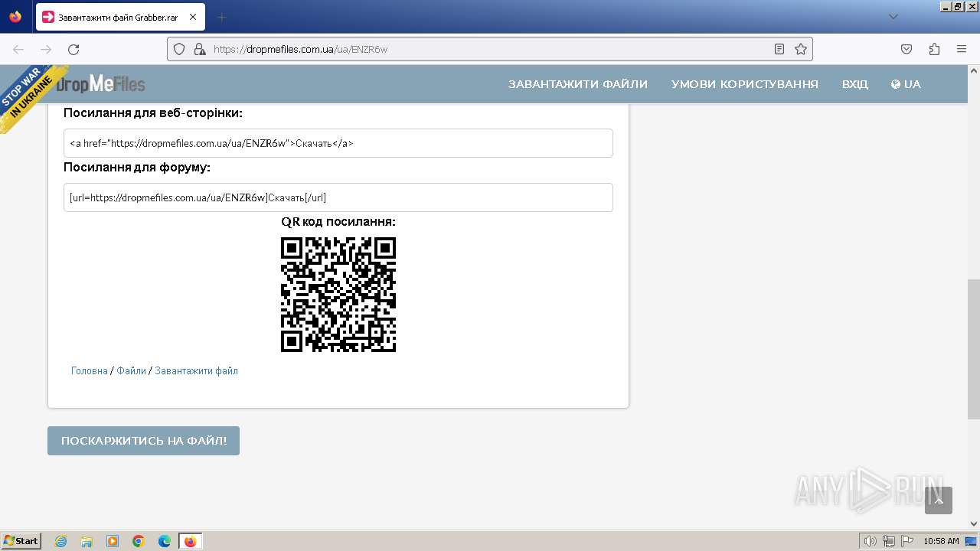Open the Windows Start menu
This screenshot has height=551, width=980.
(21, 541)
